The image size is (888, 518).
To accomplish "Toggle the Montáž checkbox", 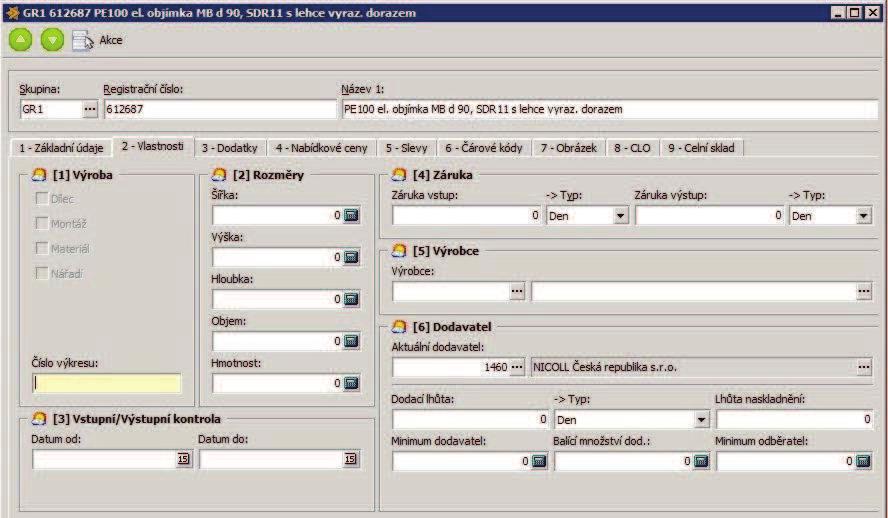I will coord(41,223).
